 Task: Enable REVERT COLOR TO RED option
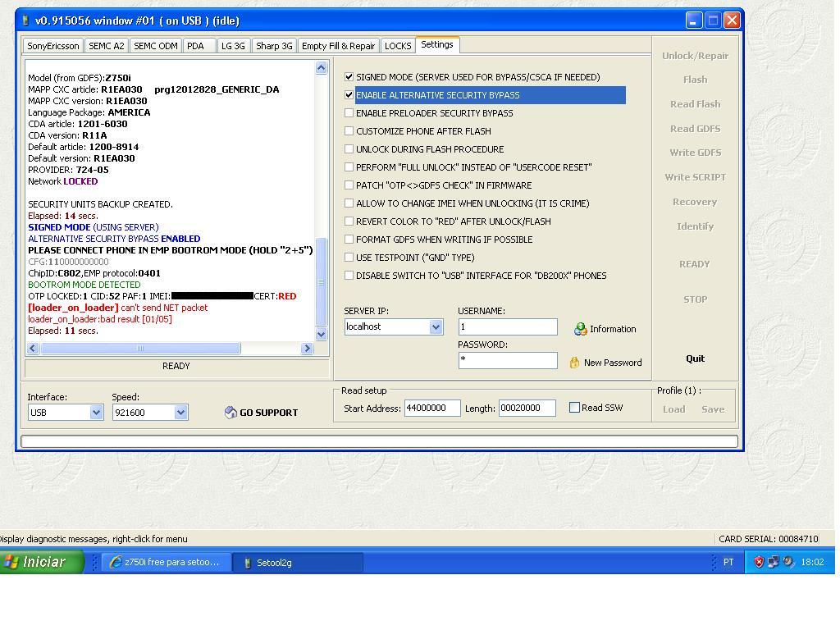(x=349, y=221)
